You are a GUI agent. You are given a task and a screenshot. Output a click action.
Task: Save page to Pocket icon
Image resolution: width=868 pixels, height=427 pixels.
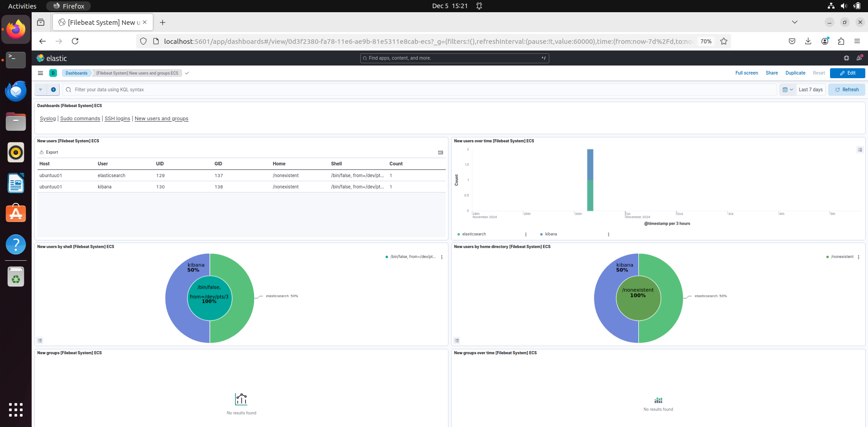[792, 41]
